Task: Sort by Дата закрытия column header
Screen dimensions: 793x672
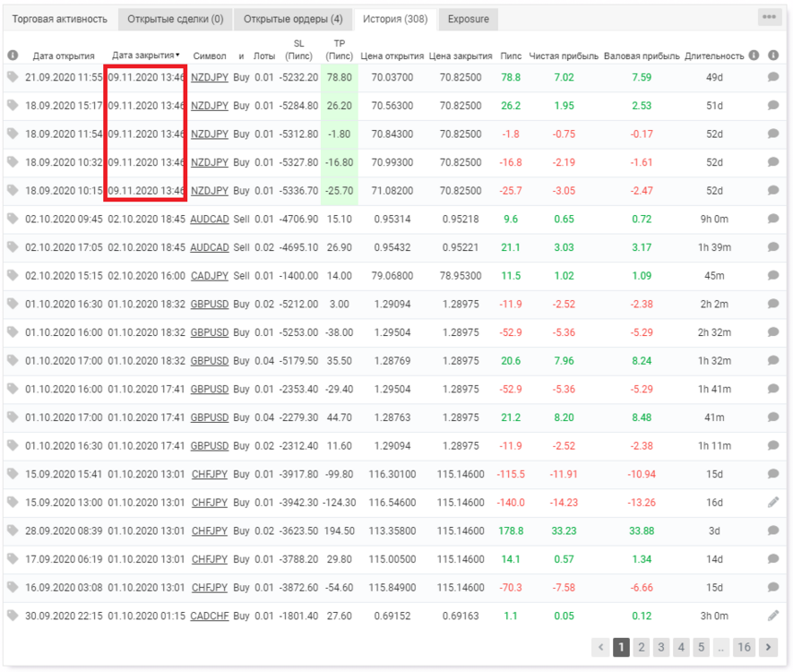Action: (x=146, y=56)
